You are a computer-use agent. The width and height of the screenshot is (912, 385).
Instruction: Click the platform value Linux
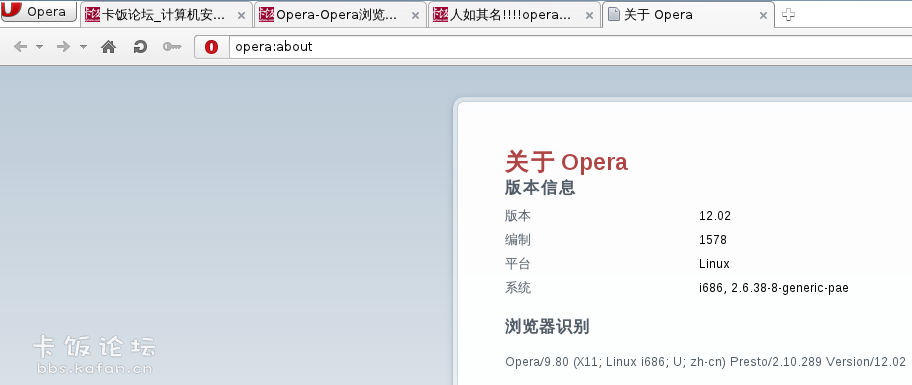[714, 263]
